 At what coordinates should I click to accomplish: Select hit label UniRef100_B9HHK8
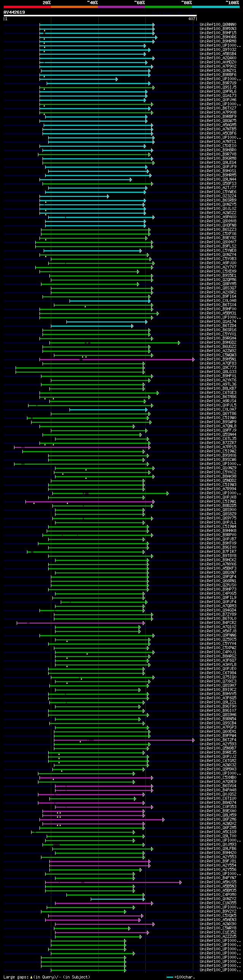(218, 531)
